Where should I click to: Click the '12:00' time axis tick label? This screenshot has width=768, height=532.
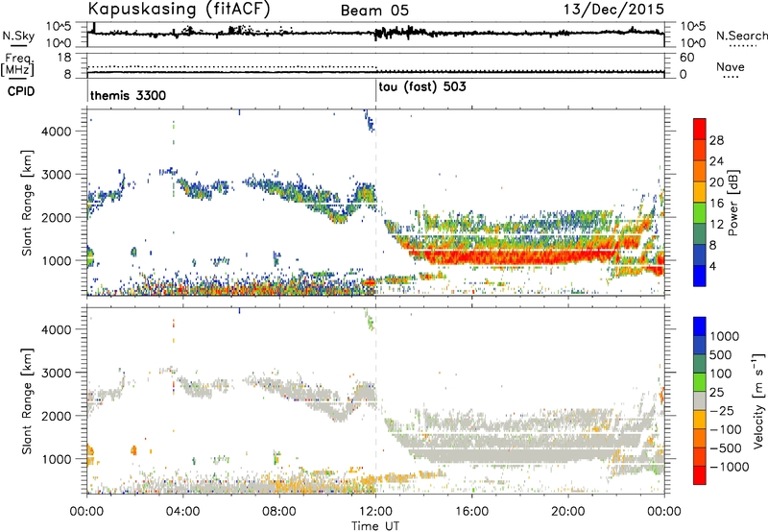point(375,512)
